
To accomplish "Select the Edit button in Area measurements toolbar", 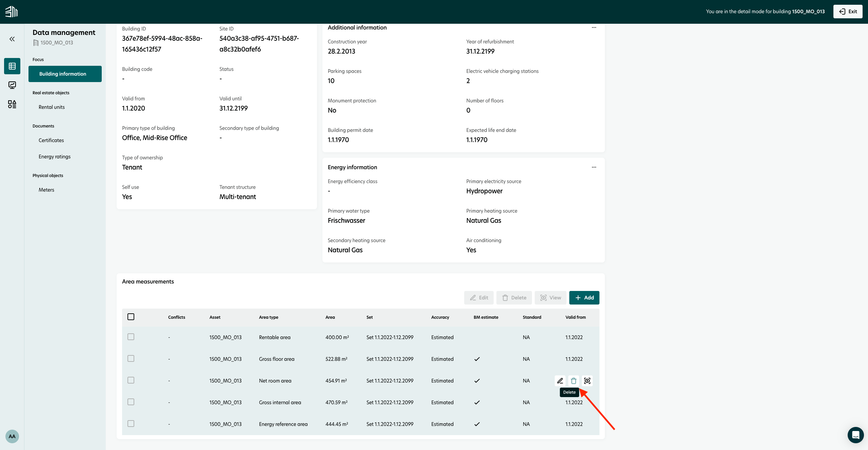I will click(478, 297).
